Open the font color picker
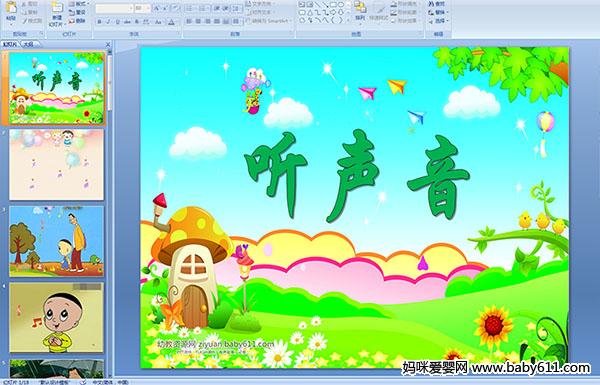The height and width of the screenshot is (385, 600). [172, 22]
